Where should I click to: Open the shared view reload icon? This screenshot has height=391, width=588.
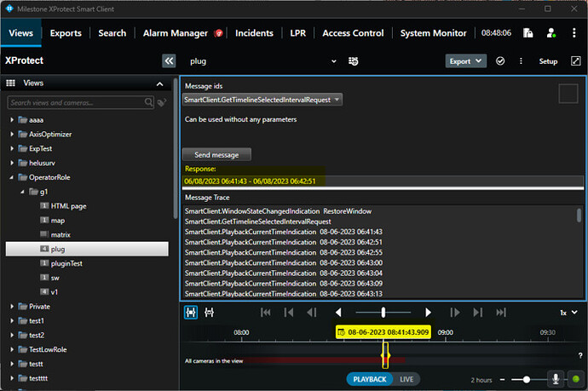pyautogui.click(x=353, y=61)
